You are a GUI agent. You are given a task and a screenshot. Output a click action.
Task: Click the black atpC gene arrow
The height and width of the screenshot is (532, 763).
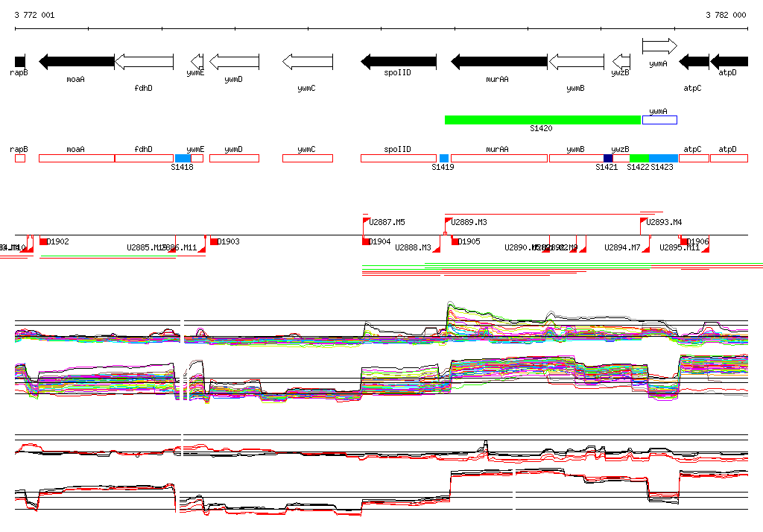pyautogui.click(x=694, y=62)
